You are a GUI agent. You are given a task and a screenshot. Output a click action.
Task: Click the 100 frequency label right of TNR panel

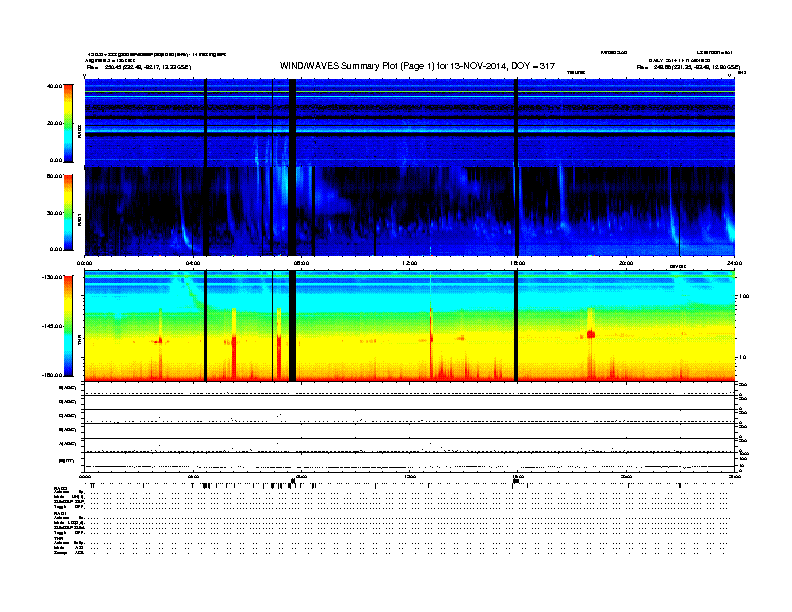click(744, 296)
